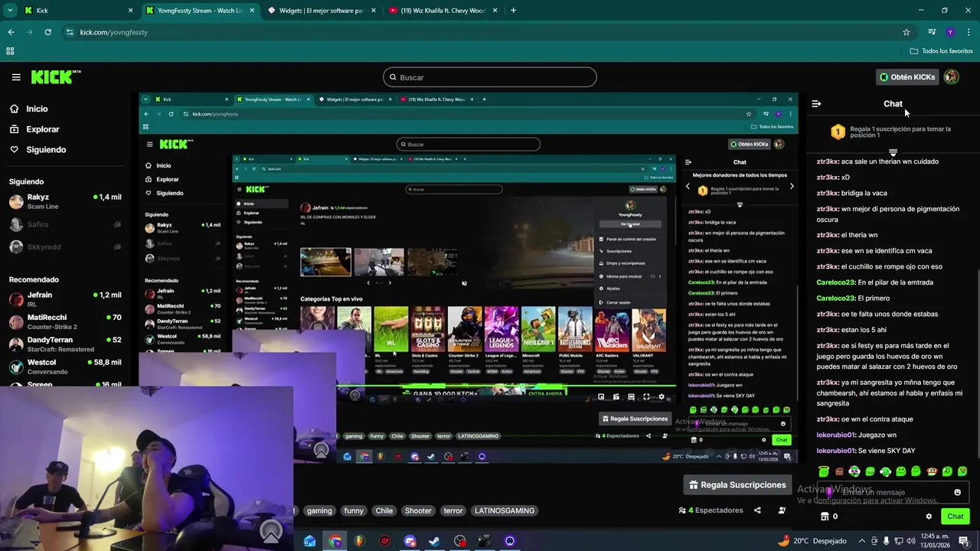
Task: Bookmark this page with the star icon
Action: pyautogui.click(x=906, y=32)
